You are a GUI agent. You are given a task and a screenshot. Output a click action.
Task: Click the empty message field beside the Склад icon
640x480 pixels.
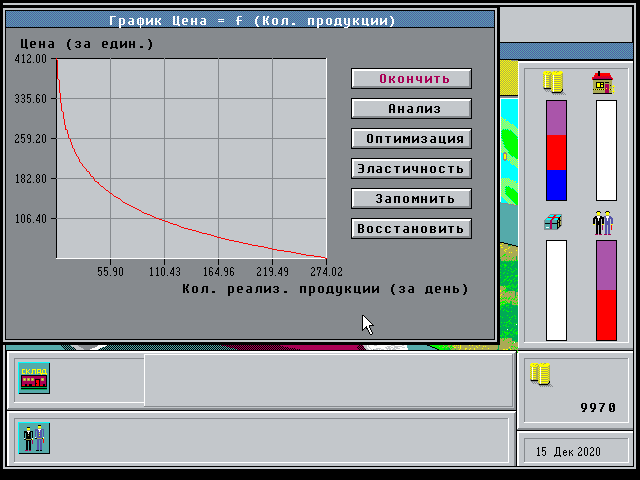click(x=329, y=380)
